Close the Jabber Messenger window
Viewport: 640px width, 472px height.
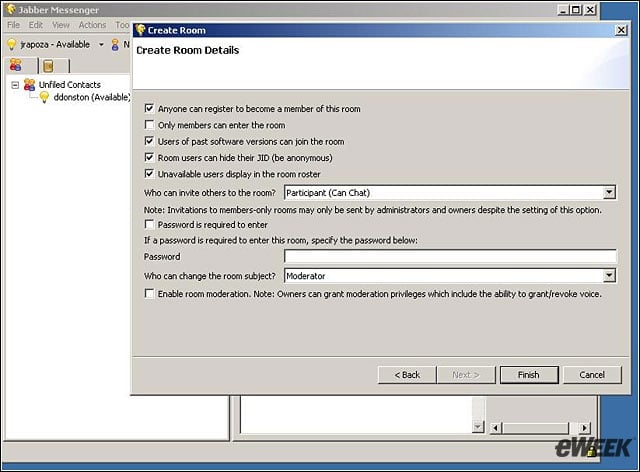[x=590, y=9]
